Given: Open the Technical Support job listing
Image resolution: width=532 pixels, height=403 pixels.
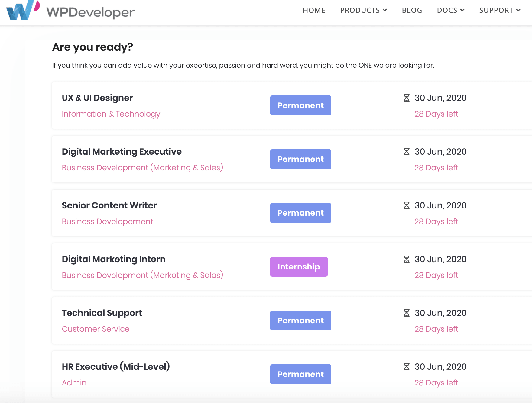Looking at the screenshot, I should 102,313.
